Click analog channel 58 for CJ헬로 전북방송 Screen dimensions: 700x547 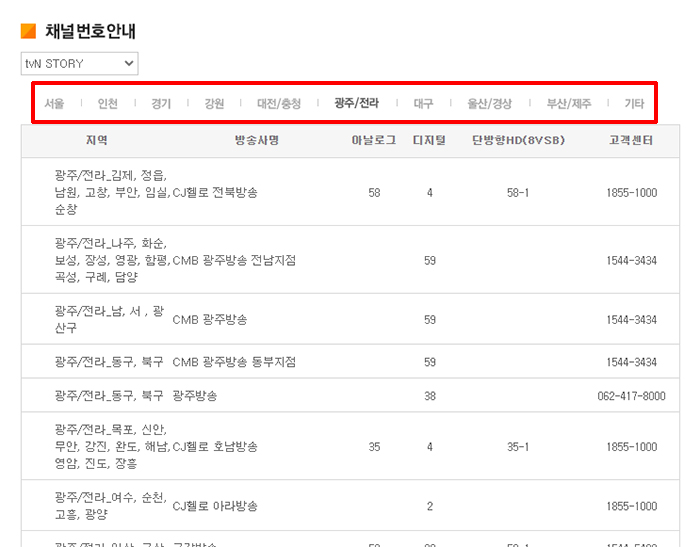[x=374, y=192]
